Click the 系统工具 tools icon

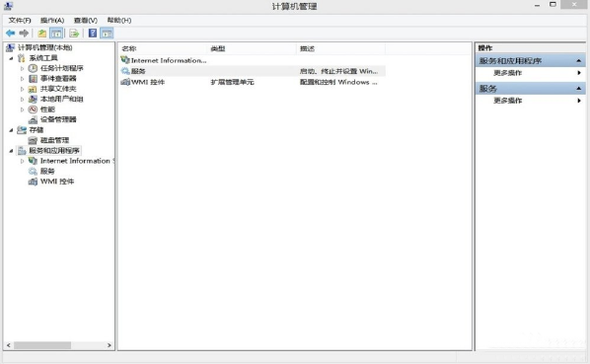pos(22,58)
